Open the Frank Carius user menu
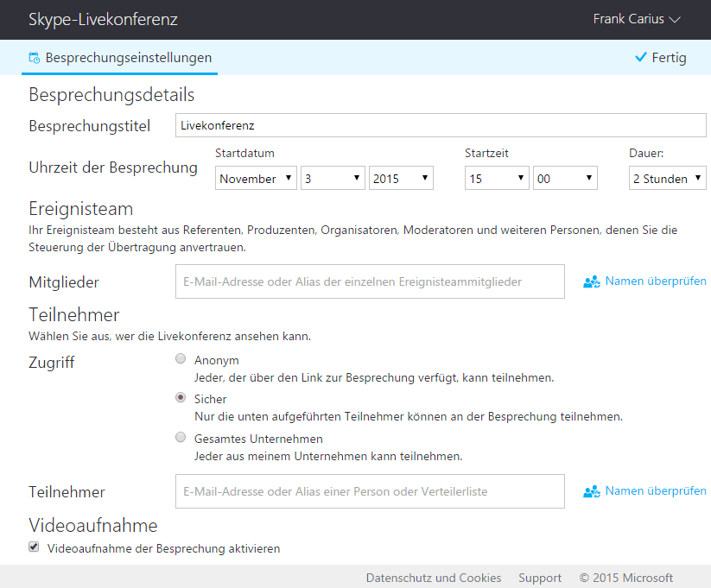Image resolution: width=711 pixels, height=588 pixels. pos(636,19)
